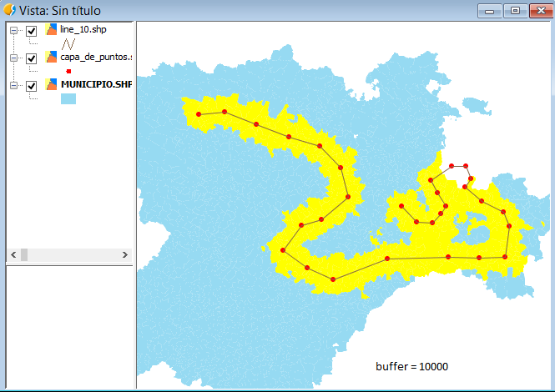Click the left scroll arrow in layer panel
The width and height of the screenshot is (555, 392).
[12, 254]
